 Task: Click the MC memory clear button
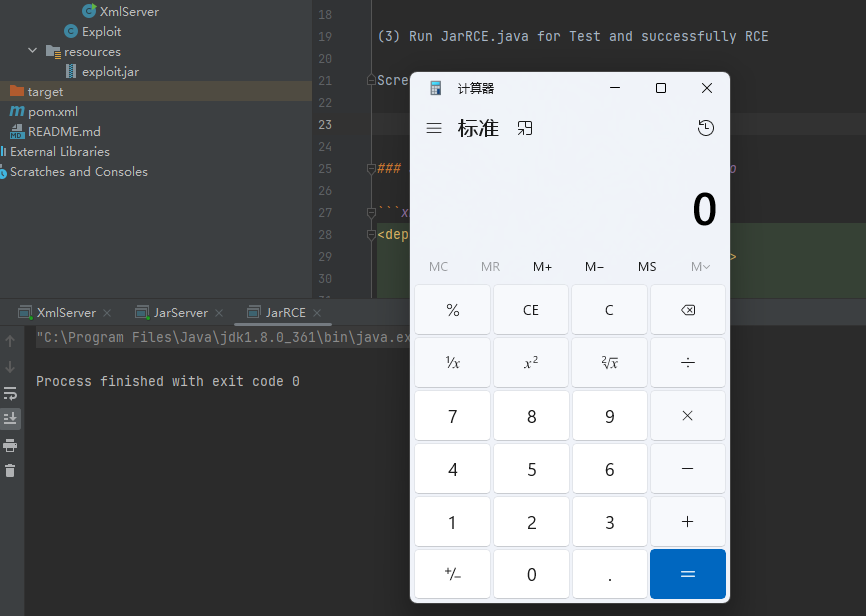click(x=439, y=267)
